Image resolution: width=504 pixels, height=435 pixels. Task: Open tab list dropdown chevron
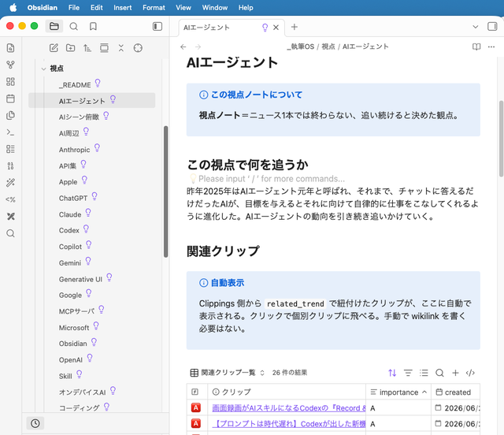(476, 27)
